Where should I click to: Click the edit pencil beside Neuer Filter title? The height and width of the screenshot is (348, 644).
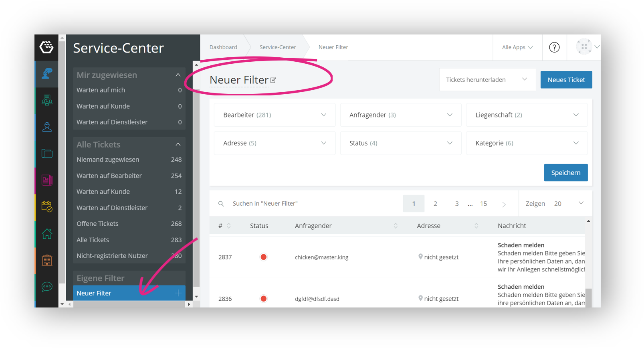click(273, 80)
